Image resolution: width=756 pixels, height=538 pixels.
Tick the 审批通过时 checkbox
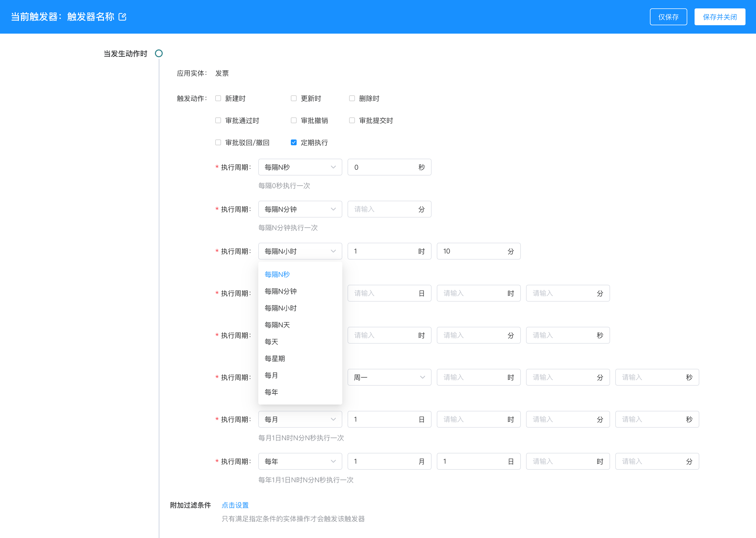click(x=218, y=121)
